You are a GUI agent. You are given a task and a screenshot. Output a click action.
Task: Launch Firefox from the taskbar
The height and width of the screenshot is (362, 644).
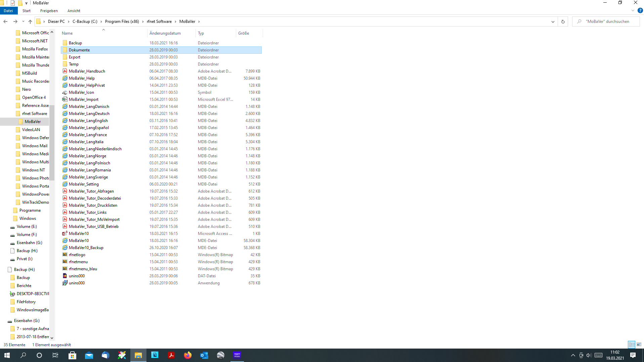click(187, 355)
